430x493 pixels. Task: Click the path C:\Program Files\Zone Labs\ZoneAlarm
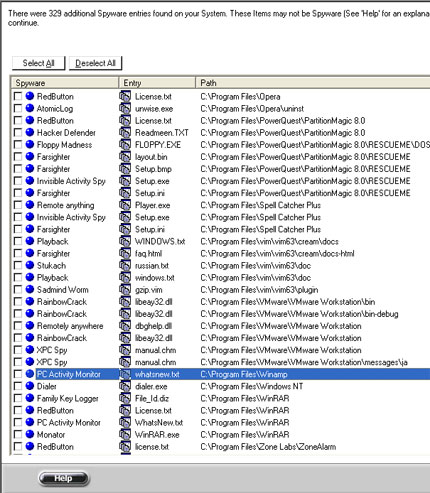tap(268, 446)
